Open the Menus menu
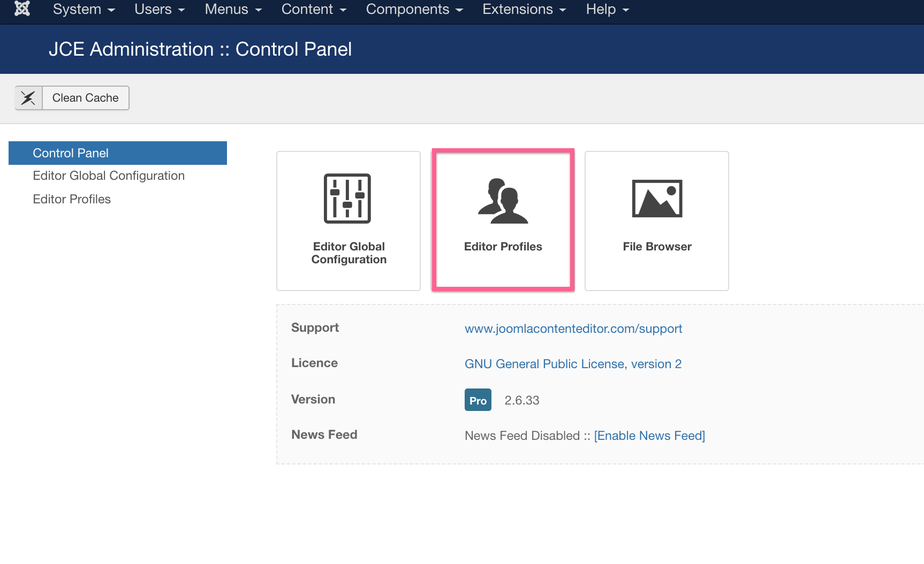924x564 pixels. 233,9
